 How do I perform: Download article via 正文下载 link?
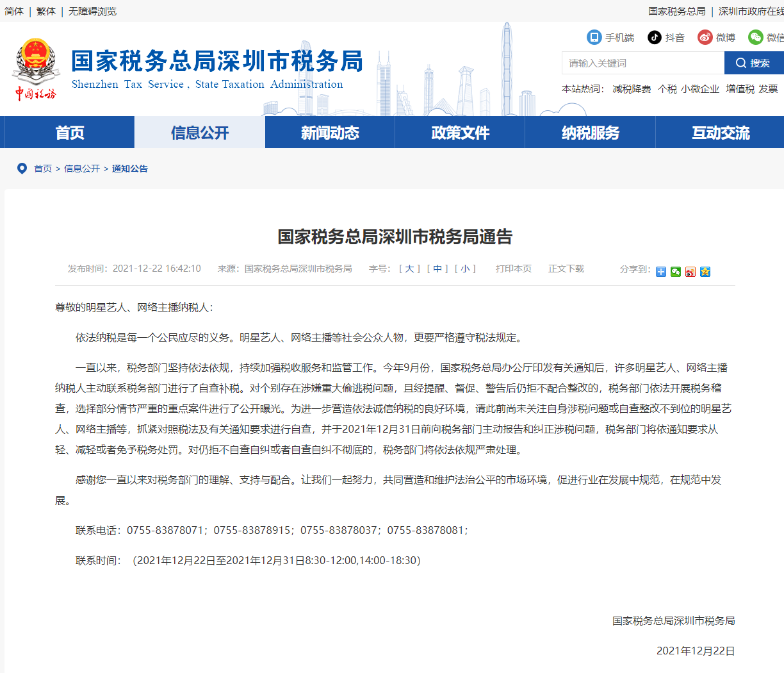pos(566,269)
